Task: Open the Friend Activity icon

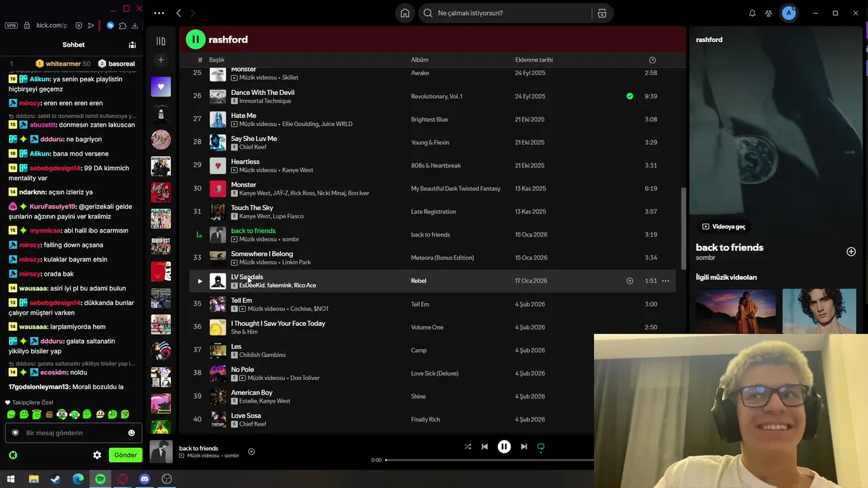Action: pyautogui.click(x=768, y=13)
